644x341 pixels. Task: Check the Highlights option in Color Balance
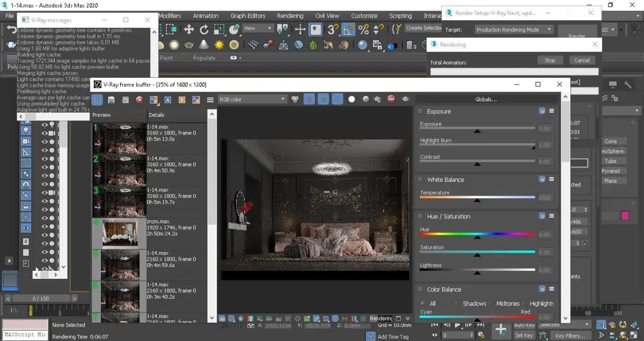(x=523, y=303)
